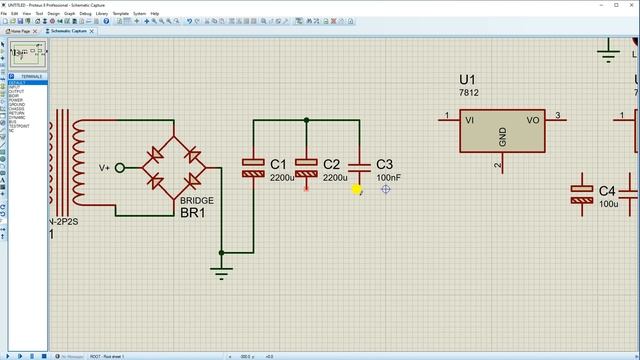The width and height of the screenshot is (640, 360).
Task: Select CHASSIS in the terminals list
Action: [x=28, y=109]
